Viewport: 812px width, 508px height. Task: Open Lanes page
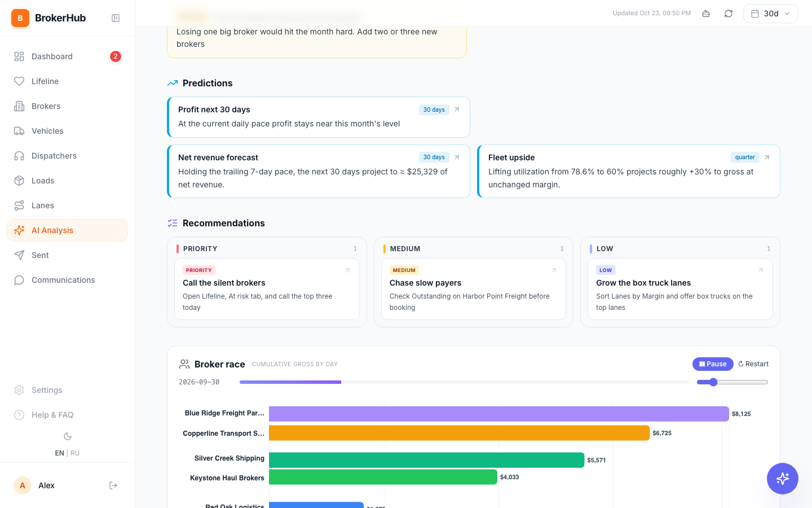click(68, 205)
